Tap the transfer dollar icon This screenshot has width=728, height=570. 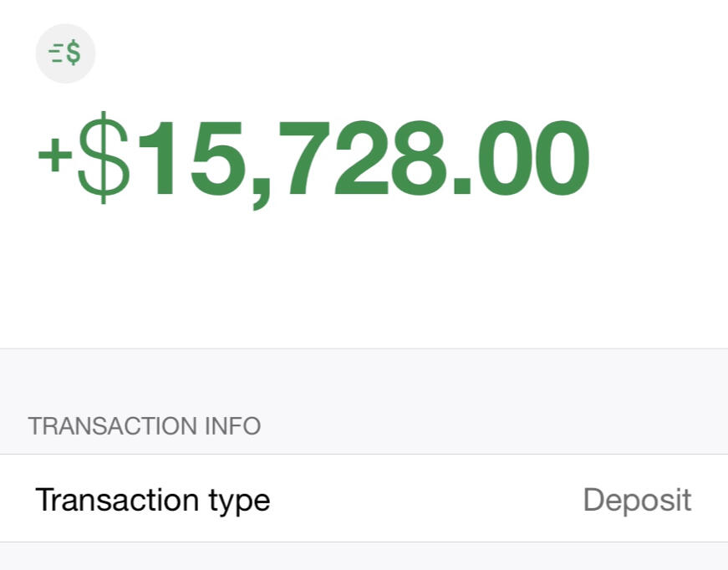click(65, 53)
